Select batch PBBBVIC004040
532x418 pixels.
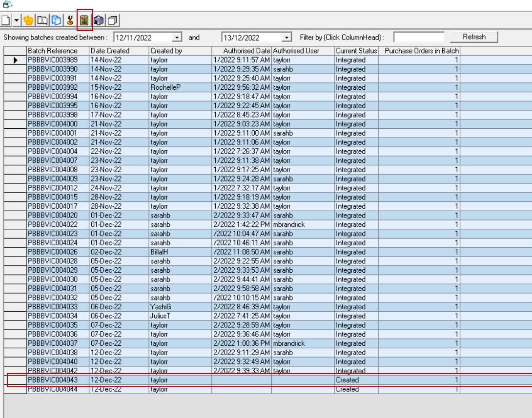58,362
